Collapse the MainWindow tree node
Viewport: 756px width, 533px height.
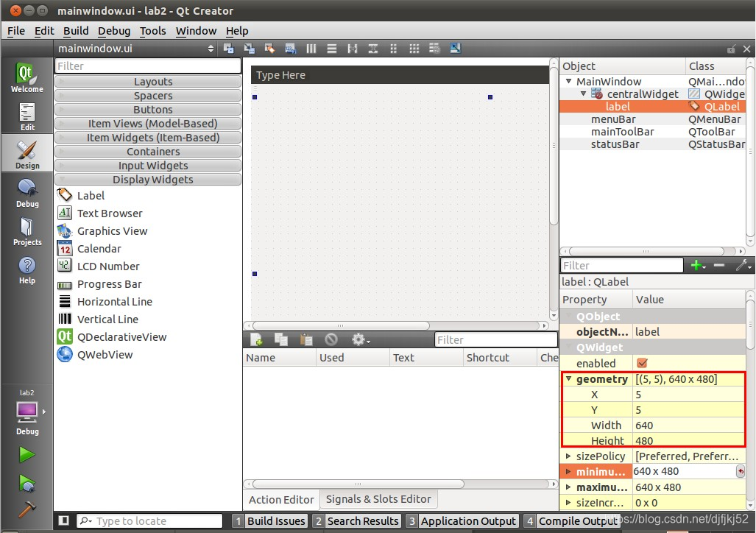tap(568, 81)
